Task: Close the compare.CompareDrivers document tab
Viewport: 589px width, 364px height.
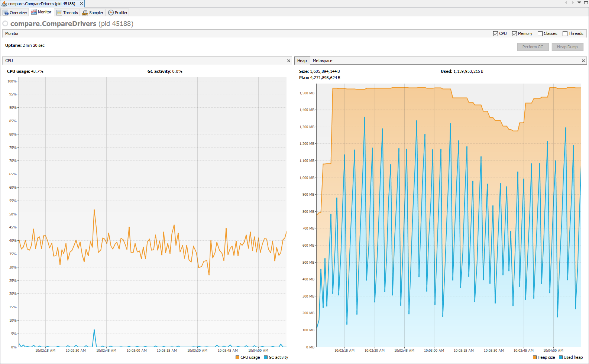Action: click(x=81, y=4)
